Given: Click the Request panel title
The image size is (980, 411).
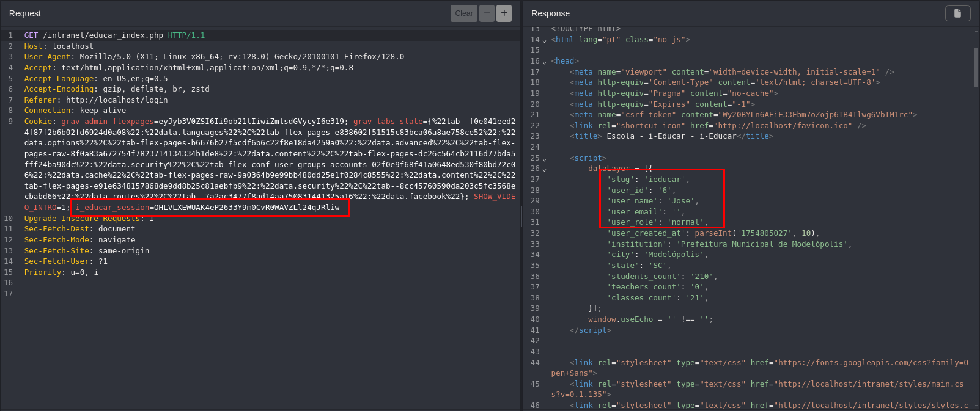Looking at the screenshot, I should coord(25,13).
